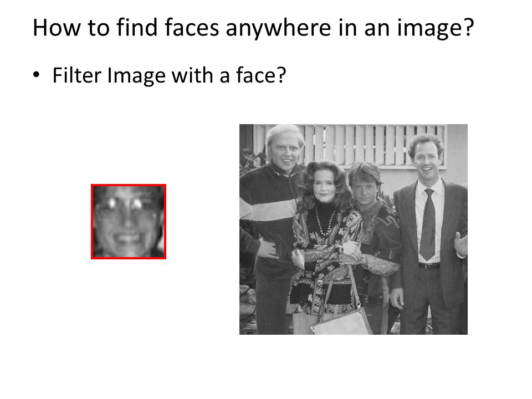Viewport: 532px width, 399px height.
Task: Click the red-bordered face template image
Action: point(129,222)
